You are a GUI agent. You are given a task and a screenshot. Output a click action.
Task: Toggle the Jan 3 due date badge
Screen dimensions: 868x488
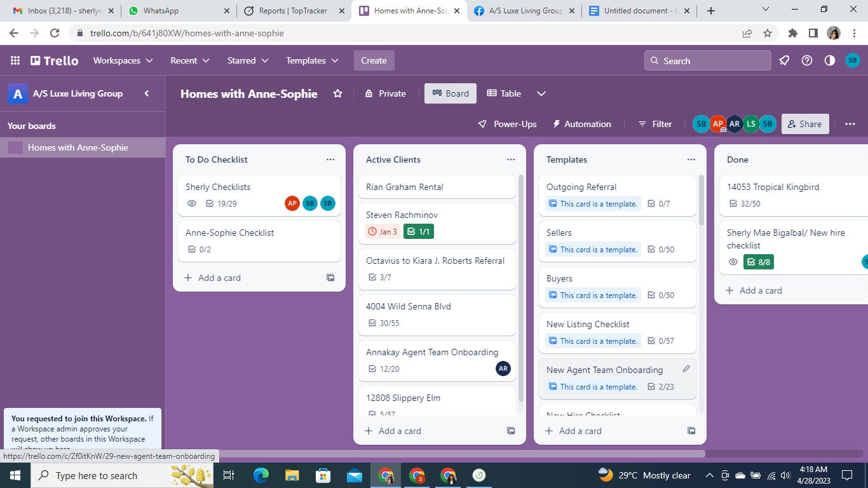coord(382,231)
